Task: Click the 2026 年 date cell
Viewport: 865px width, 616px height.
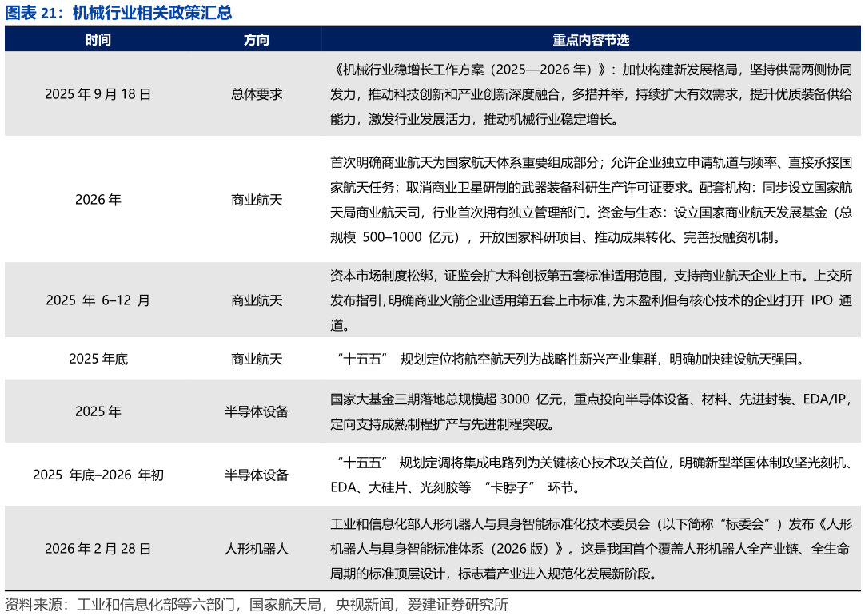Action: 98,200
